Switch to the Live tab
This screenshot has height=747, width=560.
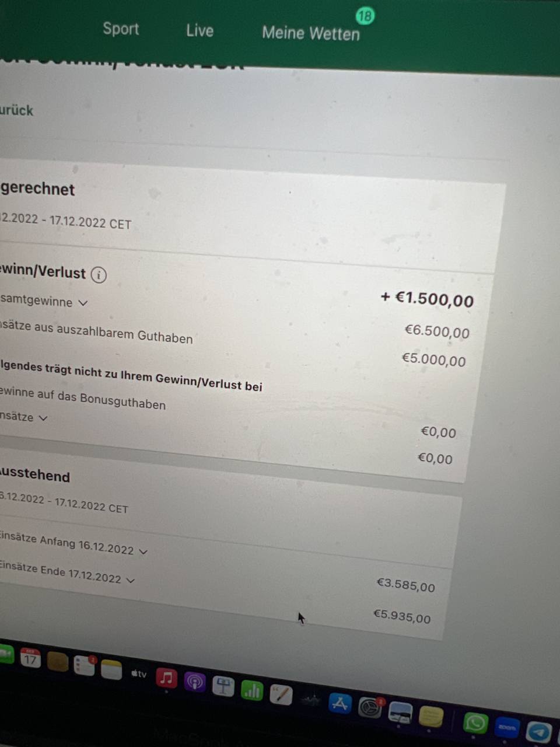pos(199,30)
